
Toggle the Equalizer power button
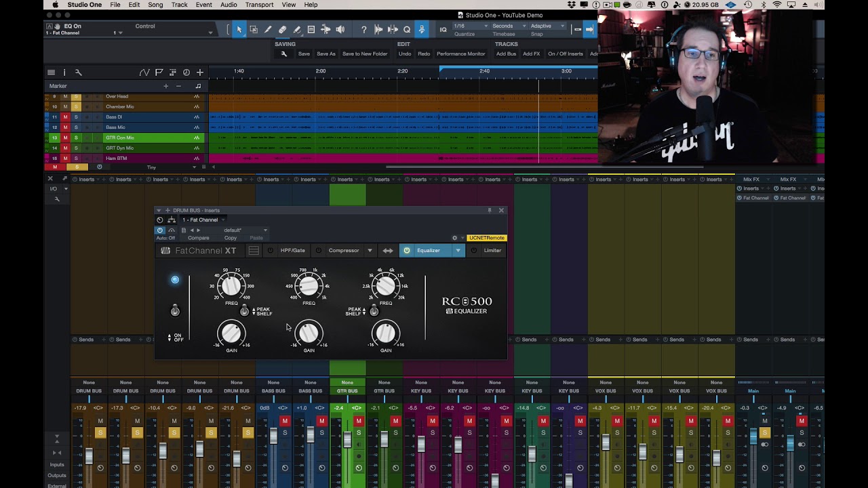(x=407, y=251)
